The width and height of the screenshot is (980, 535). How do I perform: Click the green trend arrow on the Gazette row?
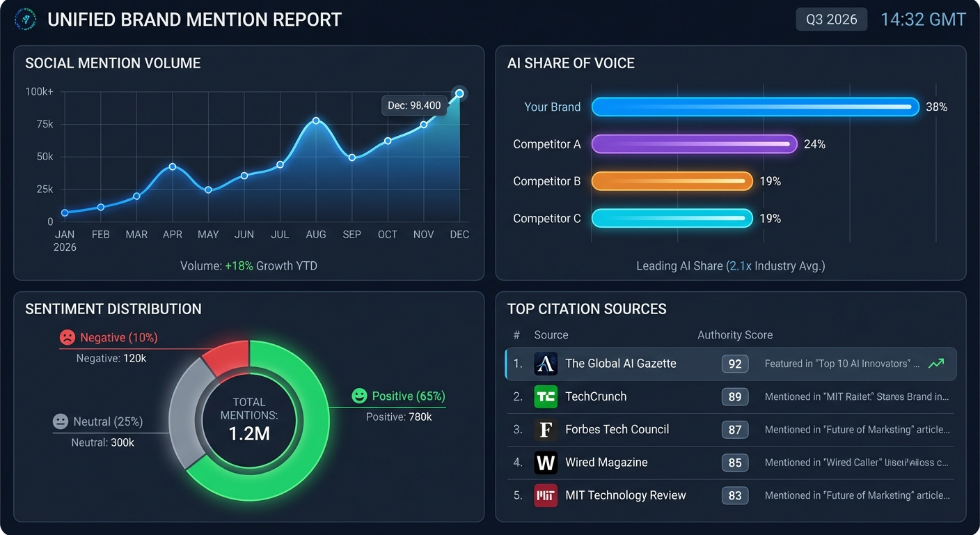[x=936, y=363]
